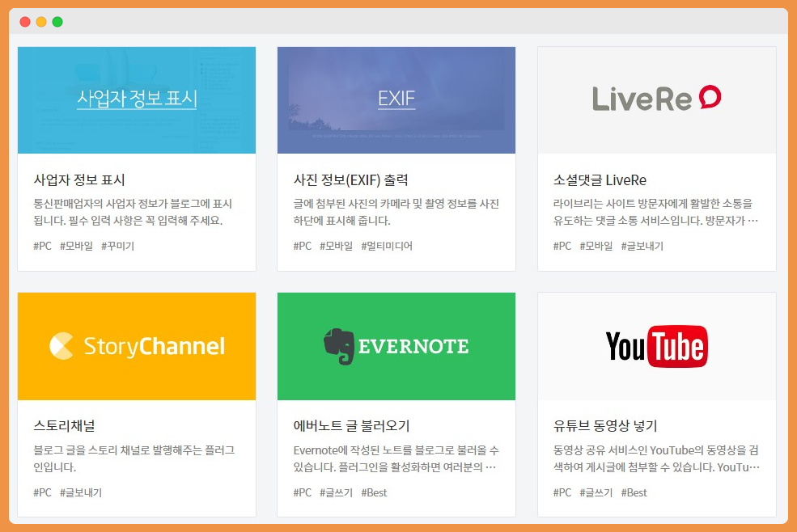Click #PC tag on 유튜브 동영상 card
This screenshot has width=797, height=532.
pyautogui.click(x=562, y=492)
